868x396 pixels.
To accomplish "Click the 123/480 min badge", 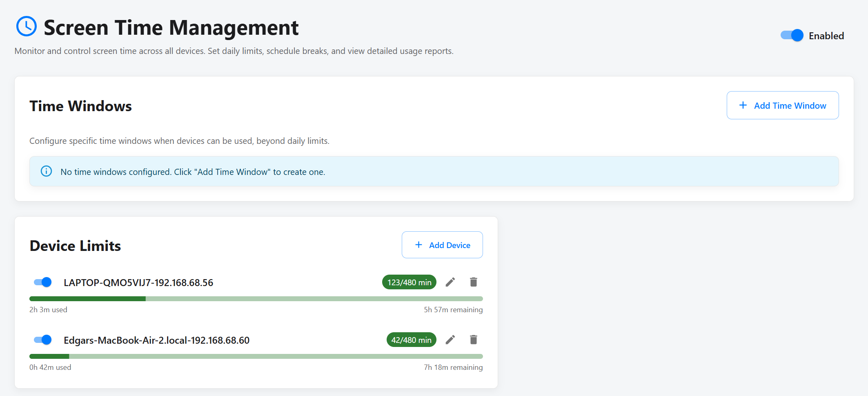I will point(409,282).
